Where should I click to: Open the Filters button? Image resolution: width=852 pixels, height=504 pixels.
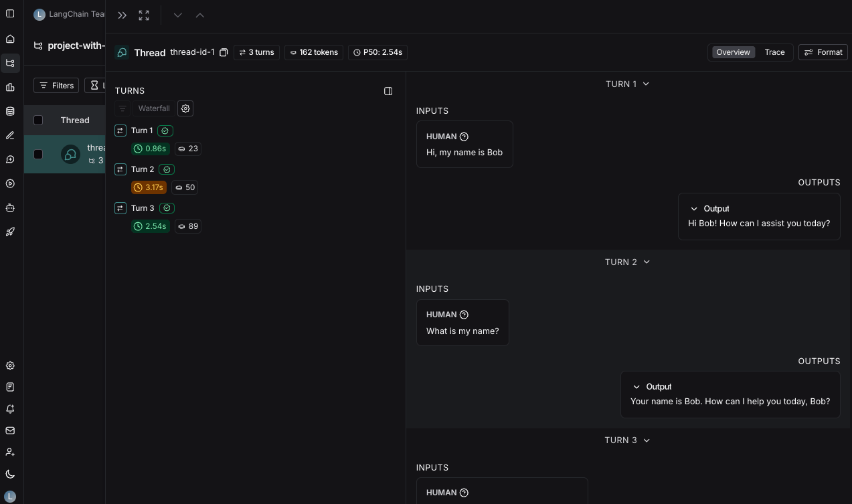[x=56, y=86]
